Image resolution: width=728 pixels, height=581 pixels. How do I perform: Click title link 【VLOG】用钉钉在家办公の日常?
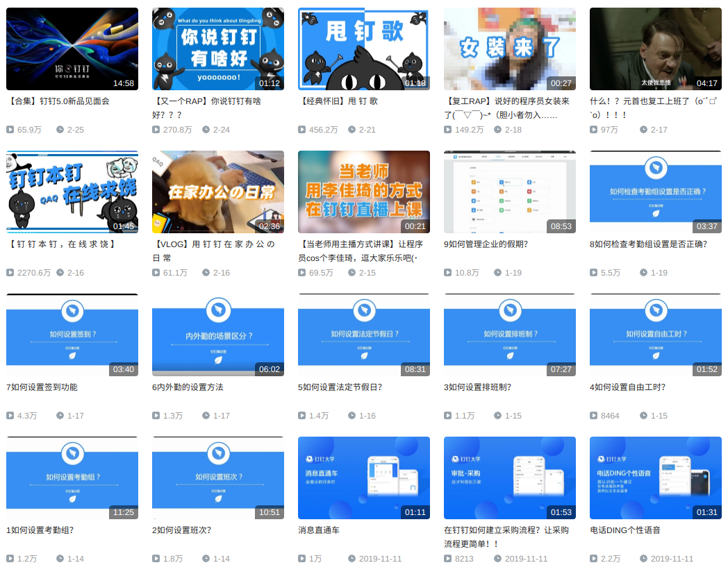click(213, 251)
